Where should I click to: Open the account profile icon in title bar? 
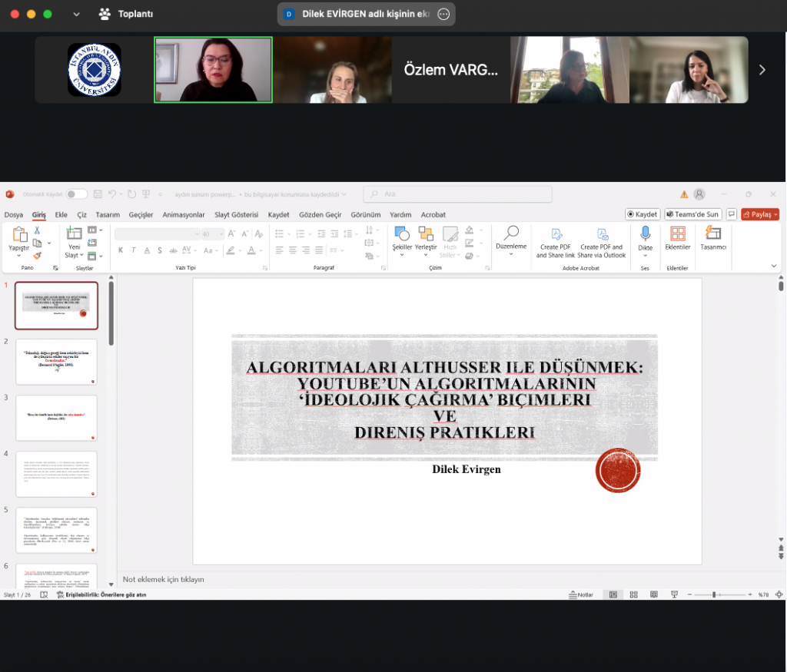(699, 194)
